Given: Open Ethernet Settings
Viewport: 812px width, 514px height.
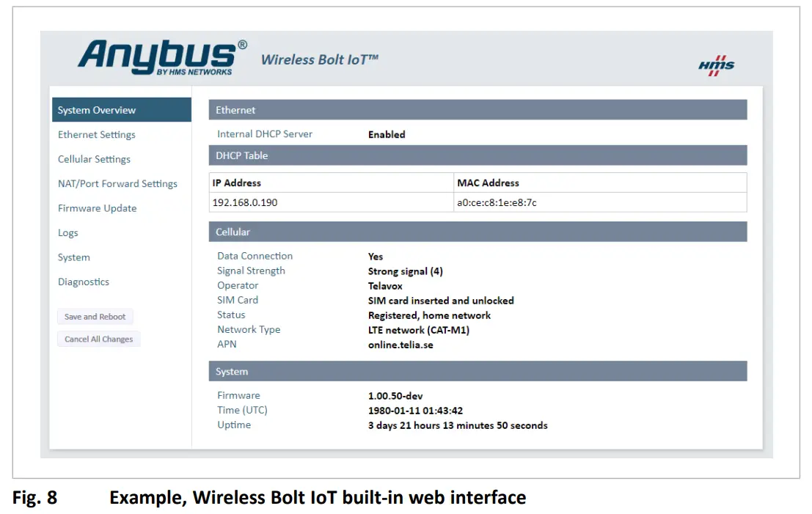Looking at the screenshot, I should click(96, 135).
